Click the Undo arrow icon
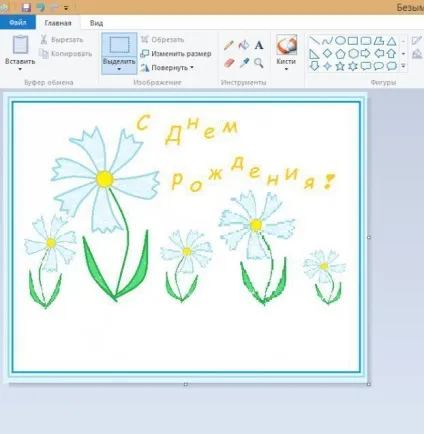Viewport: 424px width, 434px height. pos(41,7)
